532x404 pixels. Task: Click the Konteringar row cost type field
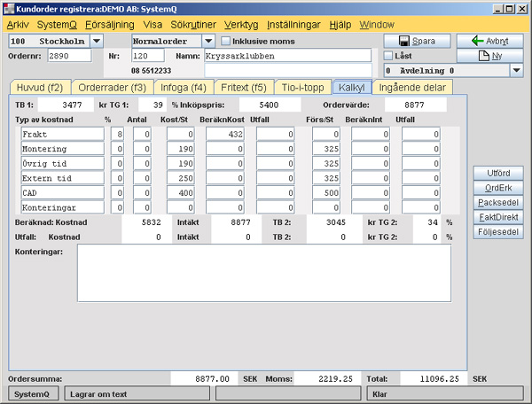click(62, 207)
